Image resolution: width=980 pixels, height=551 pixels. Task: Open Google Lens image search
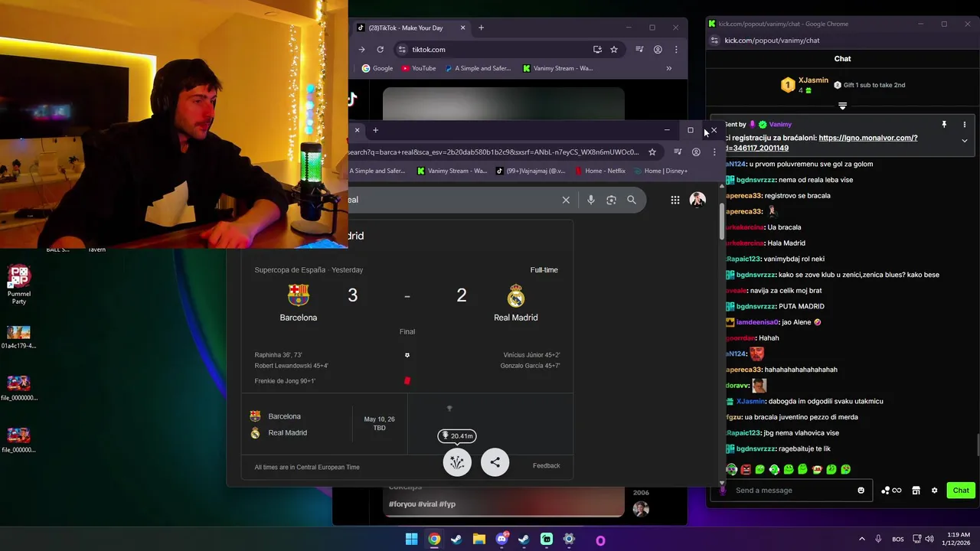(x=611, y=200)
